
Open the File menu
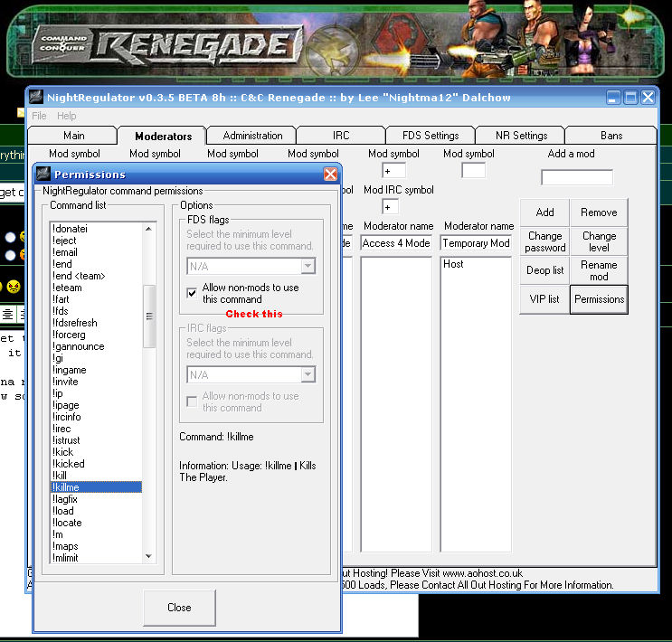39,116
